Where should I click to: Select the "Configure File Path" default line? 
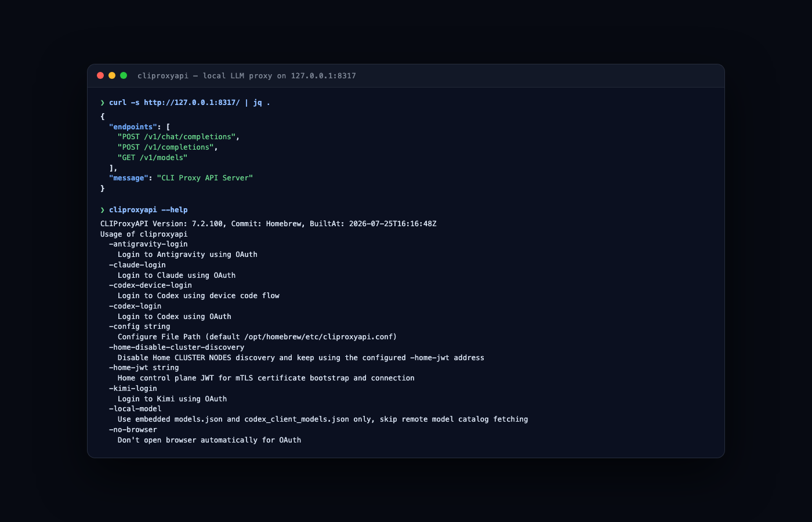tap(258, 337)
